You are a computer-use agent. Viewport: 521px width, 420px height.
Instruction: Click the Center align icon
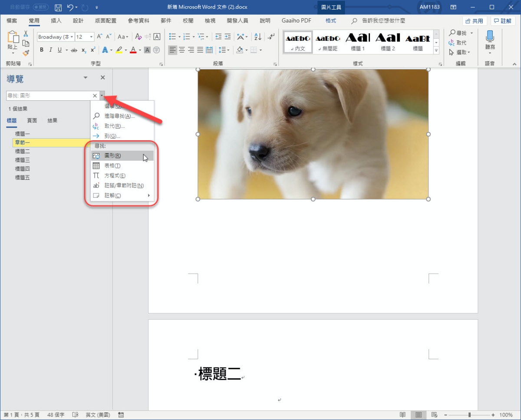tap(182, 50)
